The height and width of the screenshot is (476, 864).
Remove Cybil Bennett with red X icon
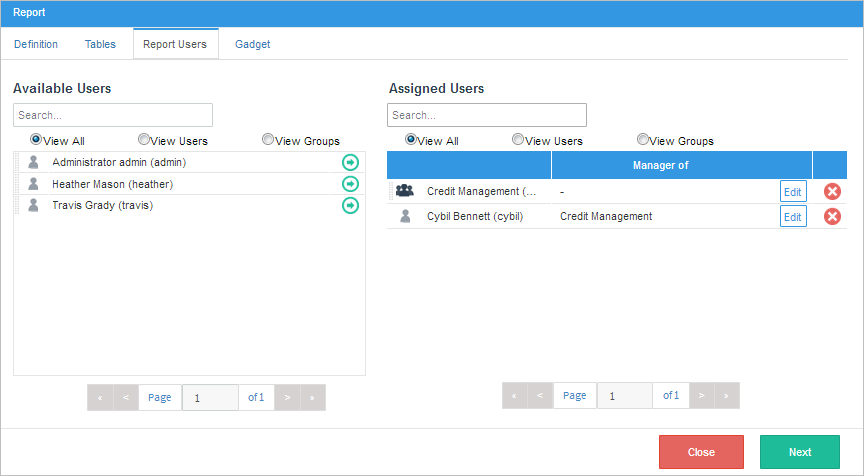(832, 217)
